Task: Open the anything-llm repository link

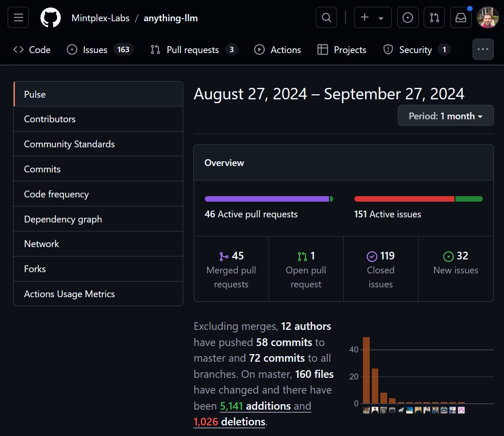Action: point(171,18)
